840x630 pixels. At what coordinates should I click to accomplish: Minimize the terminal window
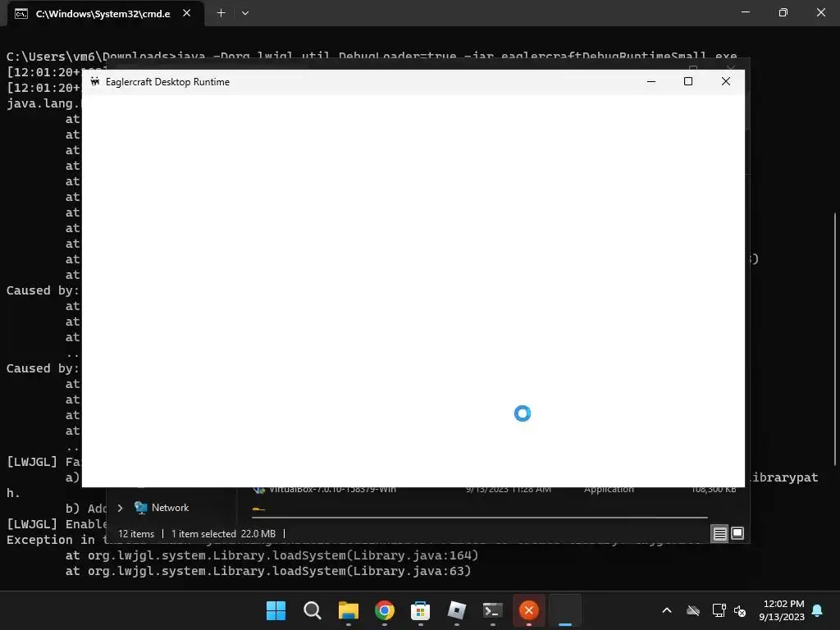point(745,12)
